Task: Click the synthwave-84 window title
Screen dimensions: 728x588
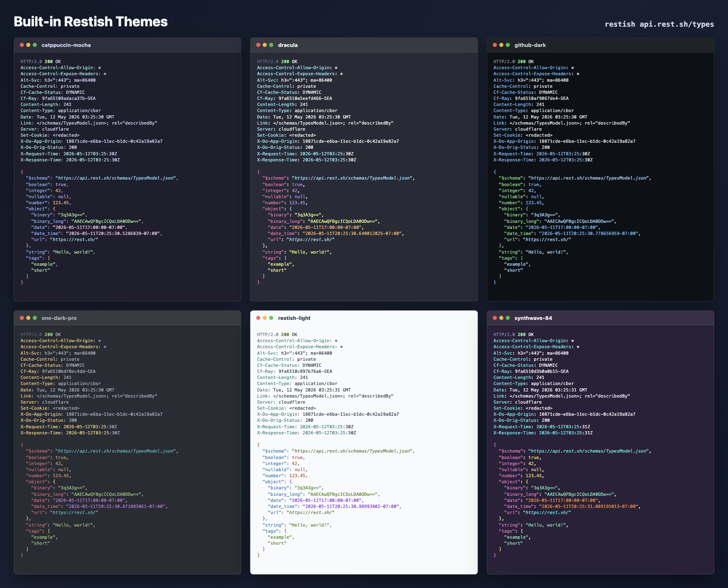Action: [533, 318]
